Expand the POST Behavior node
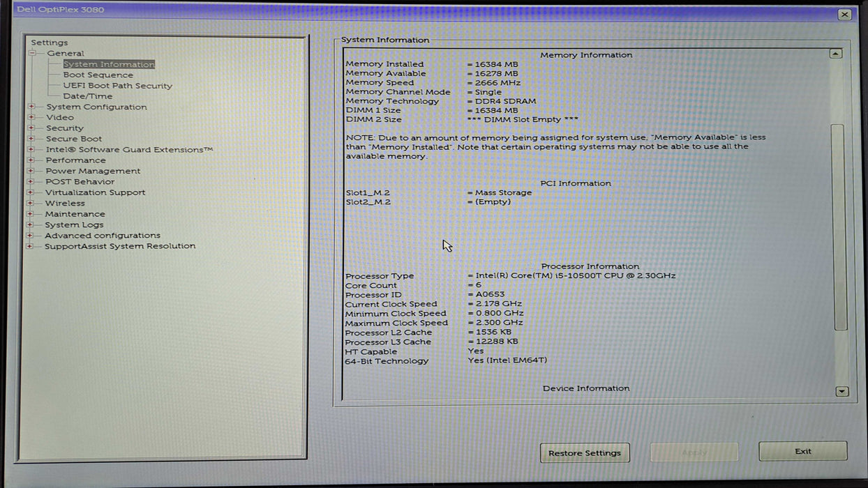Screen dimensions: 868x488 click(31, 182)
